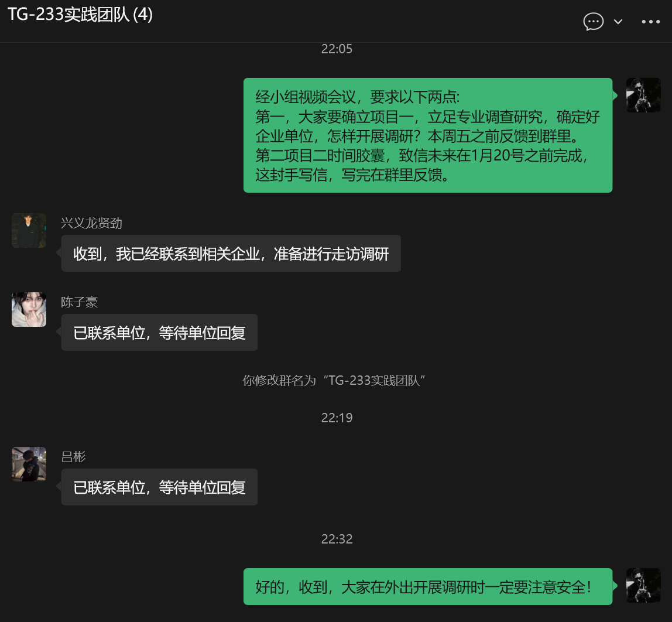View 兴义龙贤劲's profile avatar
The image size is (672, 622).
pyautogui.click(x=29, y=230)
